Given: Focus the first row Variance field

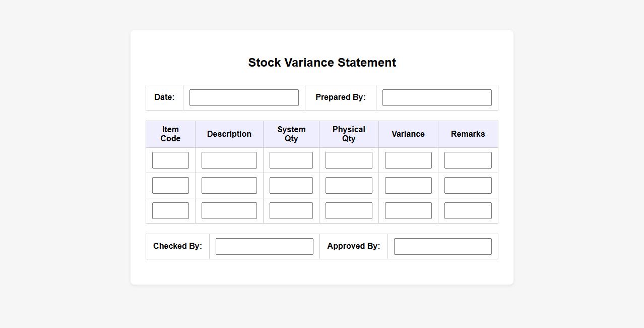Looking at the screenshot, I should pyautogui.click(x=408, y=160).
